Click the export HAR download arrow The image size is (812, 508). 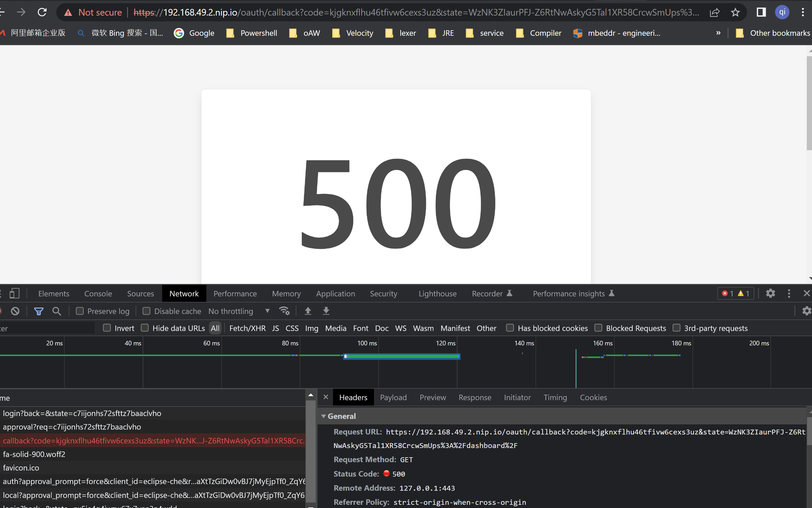[x=326, y=311]
